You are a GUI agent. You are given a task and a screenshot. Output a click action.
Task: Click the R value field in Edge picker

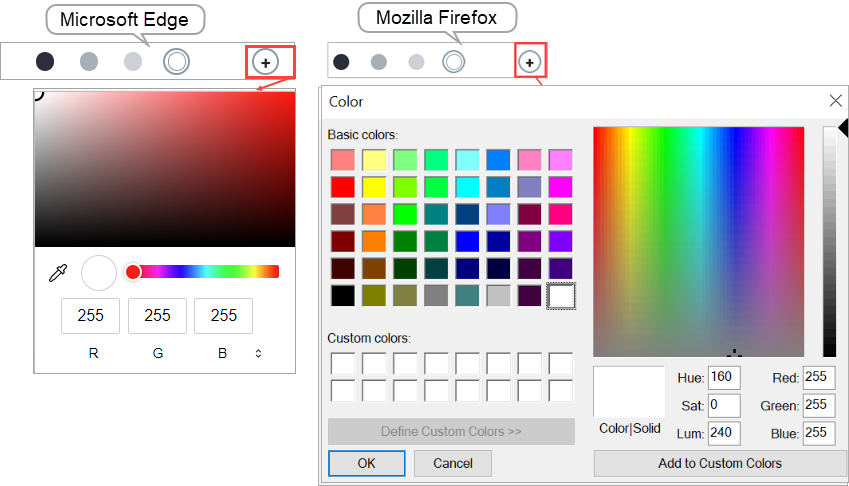coord(91,316)
